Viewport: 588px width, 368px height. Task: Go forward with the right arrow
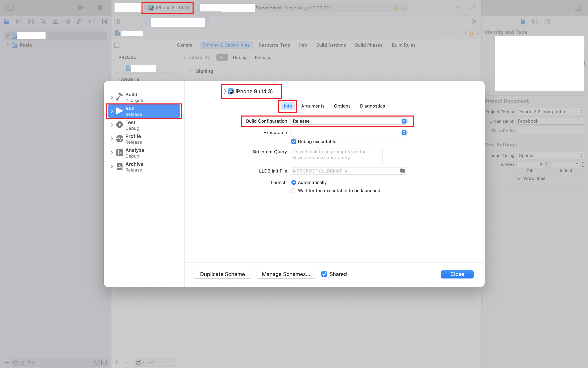click(137, 21)
